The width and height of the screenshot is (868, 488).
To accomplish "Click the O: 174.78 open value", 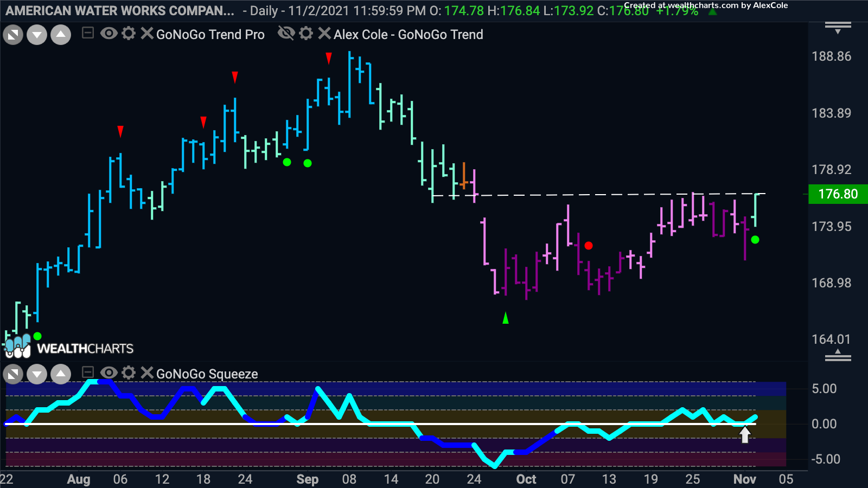I will (x=457, y=11).
